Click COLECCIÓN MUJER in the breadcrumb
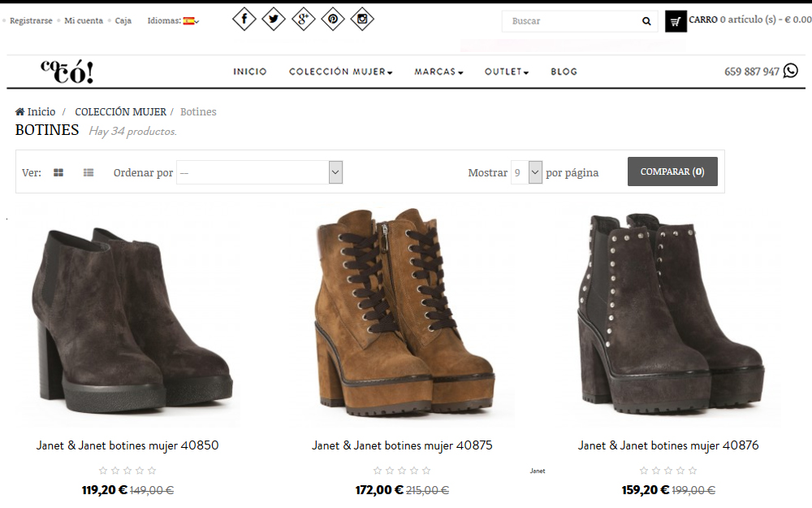This screenshot has width=812, height=508. 121,111
